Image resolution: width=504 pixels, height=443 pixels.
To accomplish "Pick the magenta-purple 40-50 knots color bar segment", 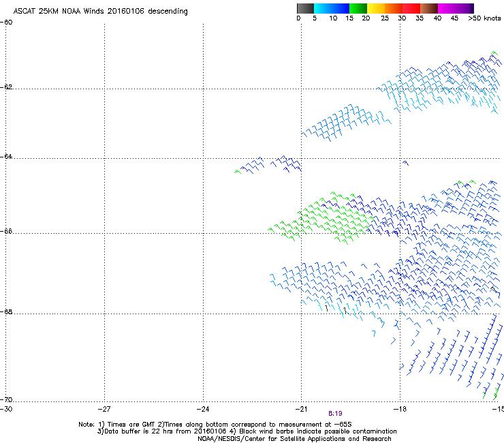I will click(x=456, y=8).
